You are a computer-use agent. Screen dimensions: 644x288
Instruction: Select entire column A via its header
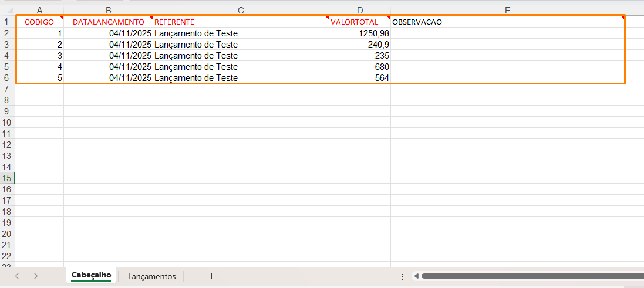pos(39,10)
